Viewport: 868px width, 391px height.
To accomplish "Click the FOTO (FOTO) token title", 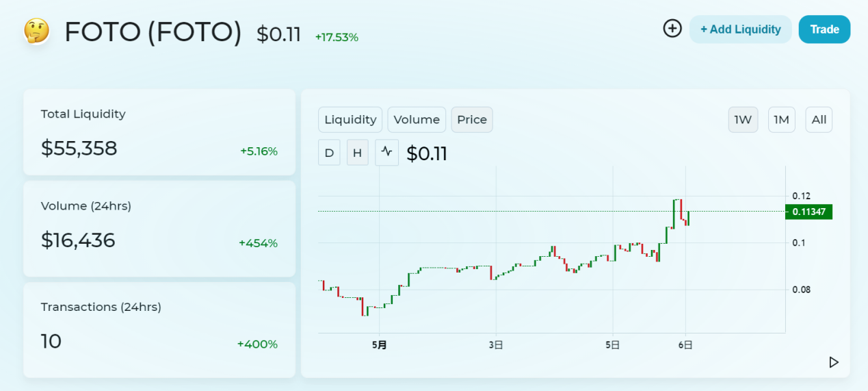I will (x=153, y=32).
